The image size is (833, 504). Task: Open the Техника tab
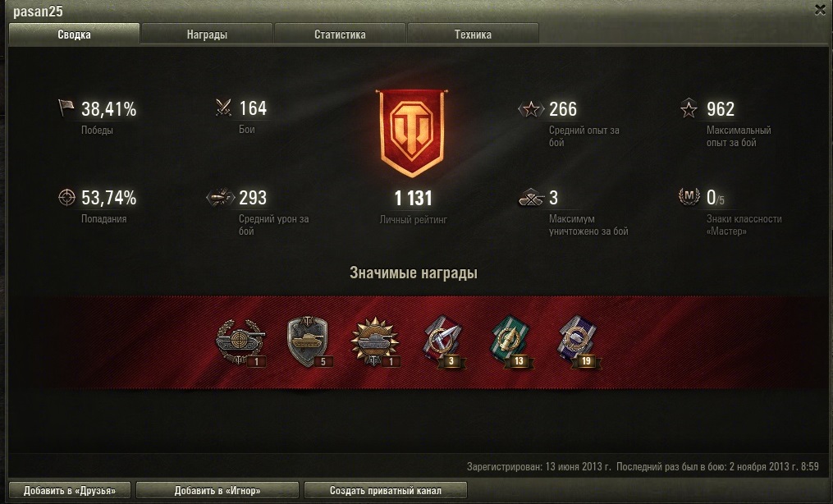[473, 34]
